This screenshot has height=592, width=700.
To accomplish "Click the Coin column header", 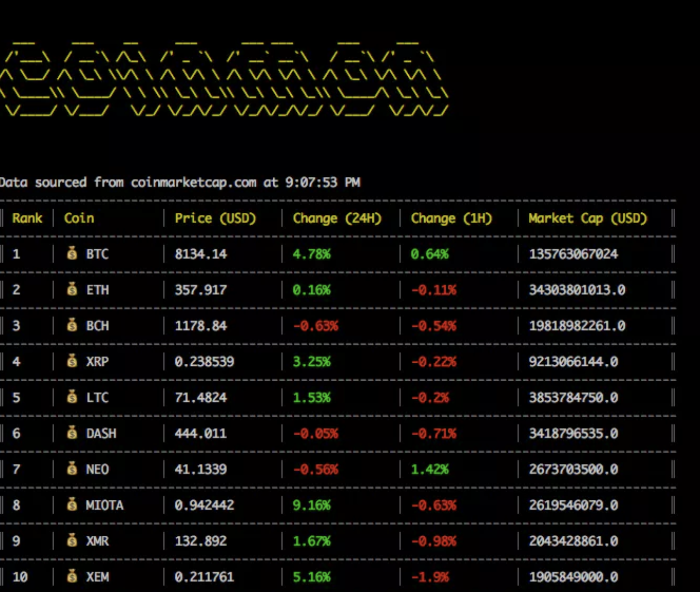I will 79,218.
